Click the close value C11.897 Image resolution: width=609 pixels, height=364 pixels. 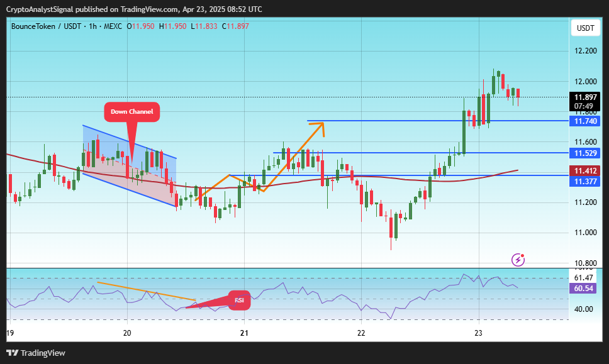[x=235, y=26]
